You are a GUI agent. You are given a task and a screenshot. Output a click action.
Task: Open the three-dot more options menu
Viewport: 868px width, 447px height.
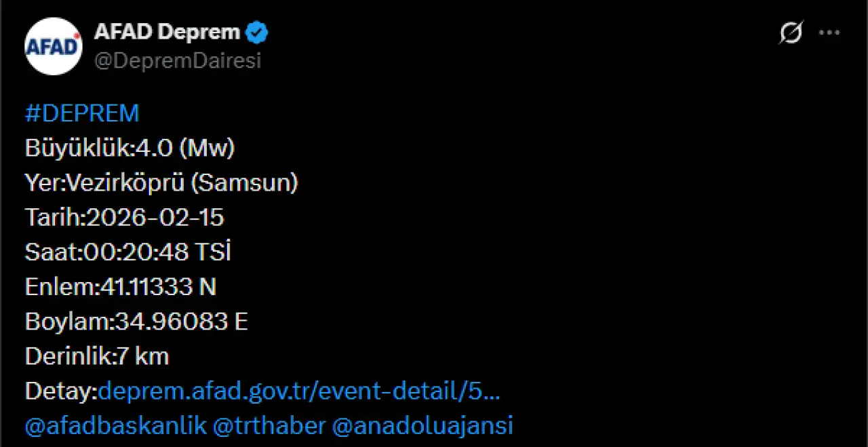pyautogui.click(x=829, y=33)
